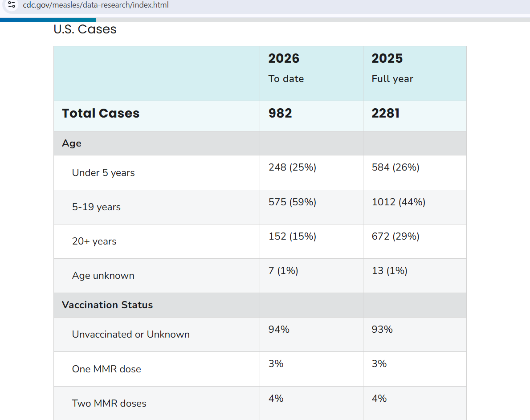Select the Age unknown row label
530x420 pixels.
point(103,275)
